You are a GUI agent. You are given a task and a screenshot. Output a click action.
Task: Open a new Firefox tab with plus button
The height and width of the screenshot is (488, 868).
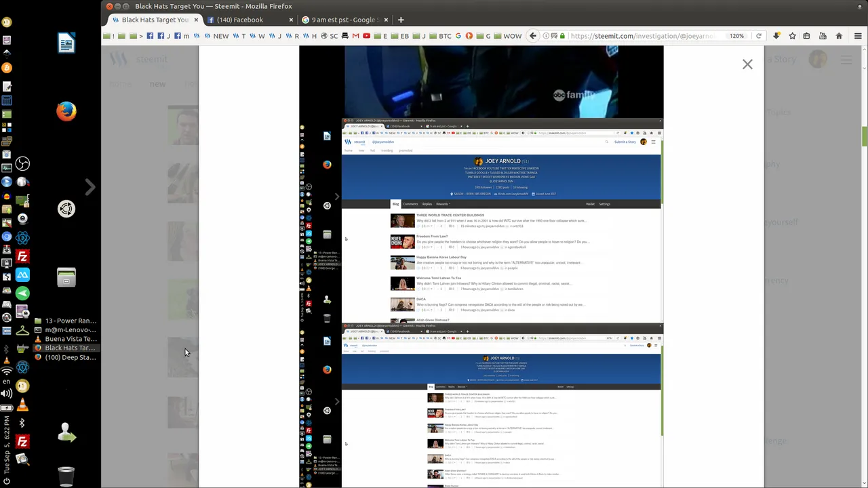pos(401,20)
